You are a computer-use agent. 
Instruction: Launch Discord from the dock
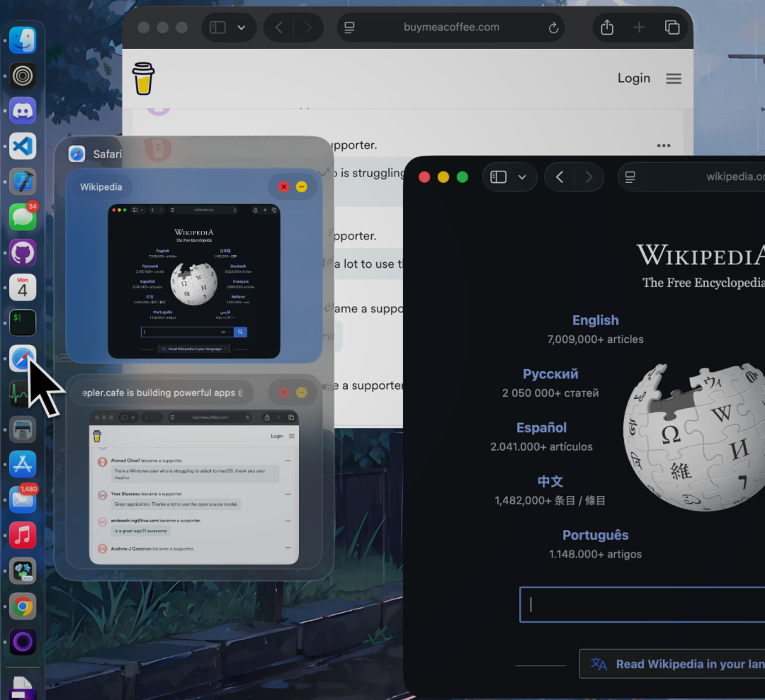23,111
